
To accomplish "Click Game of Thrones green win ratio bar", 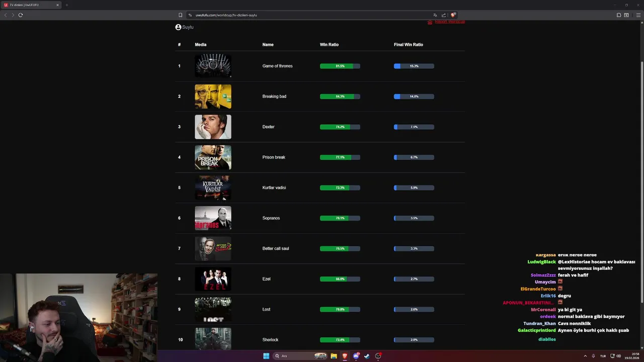I will tap(340, 66).
